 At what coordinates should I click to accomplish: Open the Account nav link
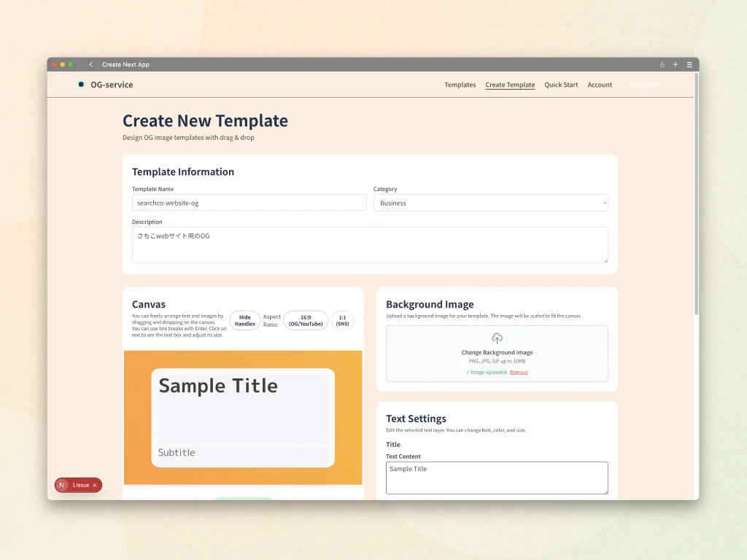click(600, 85)
